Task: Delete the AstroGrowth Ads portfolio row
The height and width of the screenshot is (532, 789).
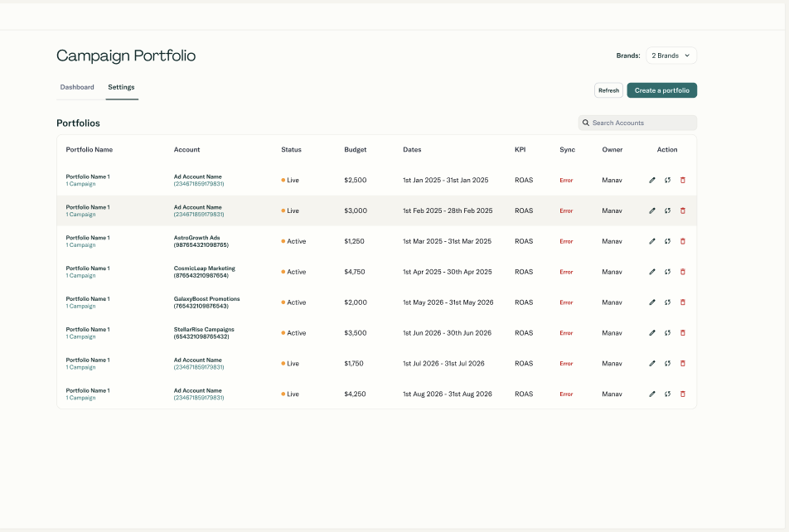Action: (x=683, y=241)
